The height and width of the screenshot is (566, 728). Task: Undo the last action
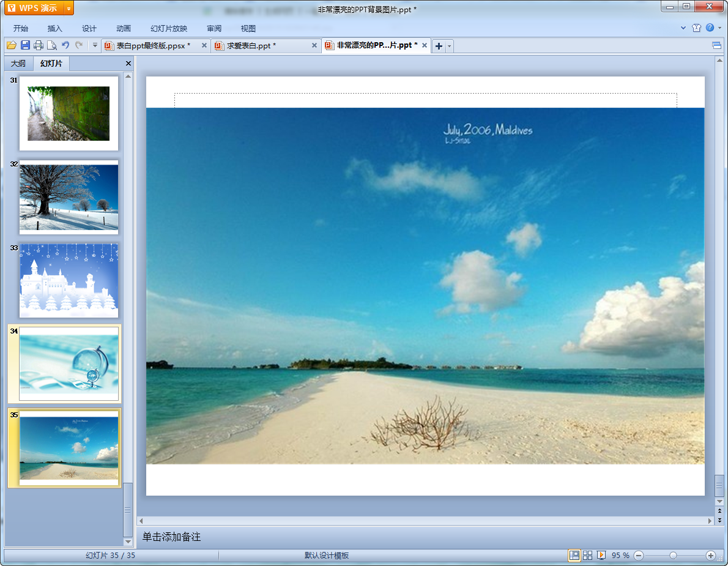click(x=65, y=45)
